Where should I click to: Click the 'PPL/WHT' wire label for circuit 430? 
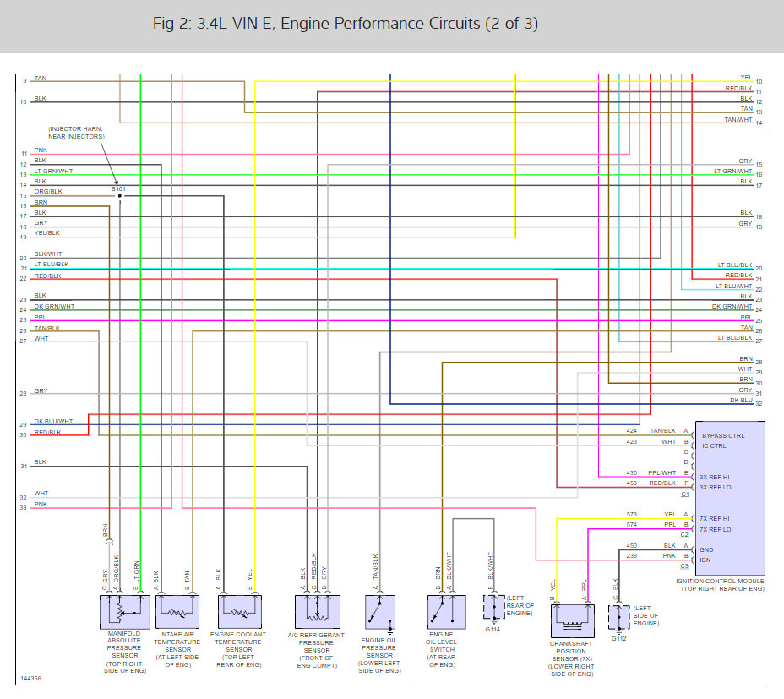point(661,472)
